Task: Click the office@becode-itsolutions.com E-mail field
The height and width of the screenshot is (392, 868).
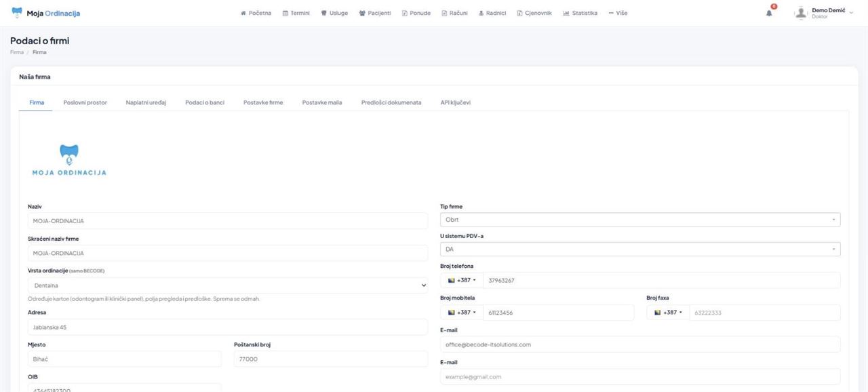Action: point(640,345)
